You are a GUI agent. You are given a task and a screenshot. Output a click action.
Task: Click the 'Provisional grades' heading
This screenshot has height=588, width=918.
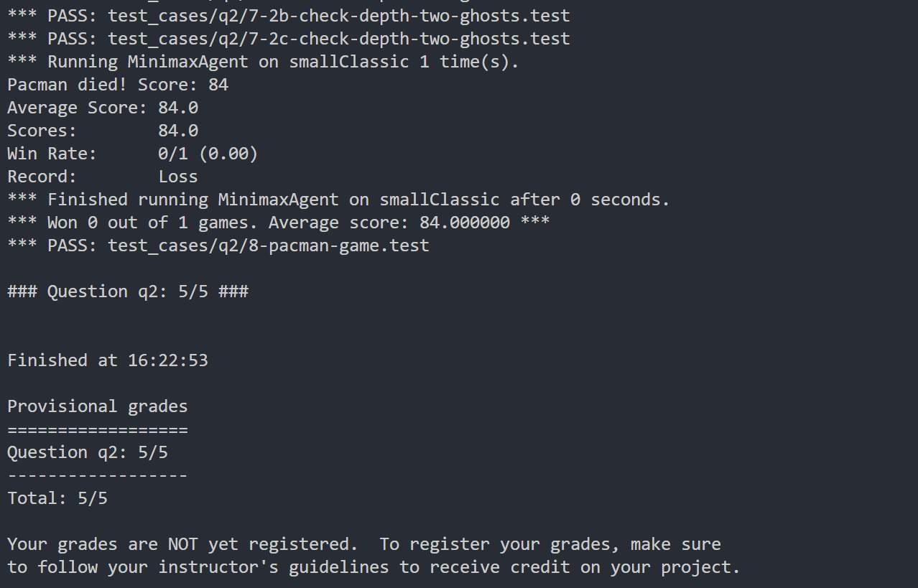98,406
